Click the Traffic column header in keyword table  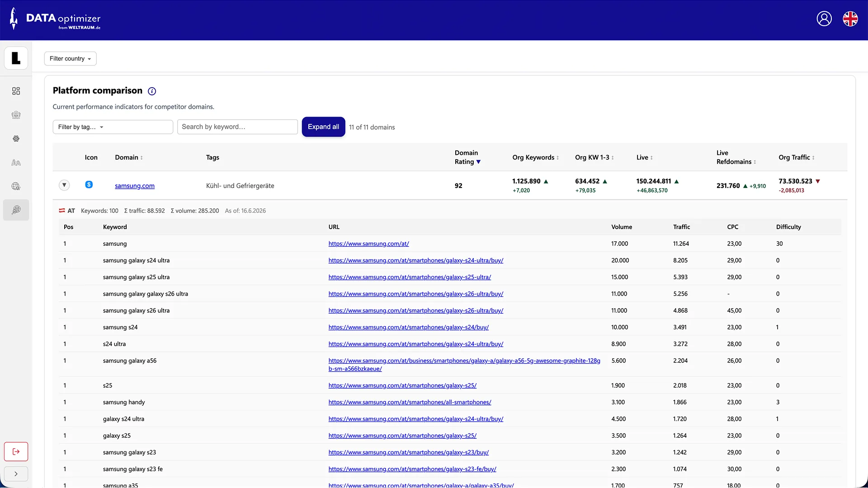[681, 227]
